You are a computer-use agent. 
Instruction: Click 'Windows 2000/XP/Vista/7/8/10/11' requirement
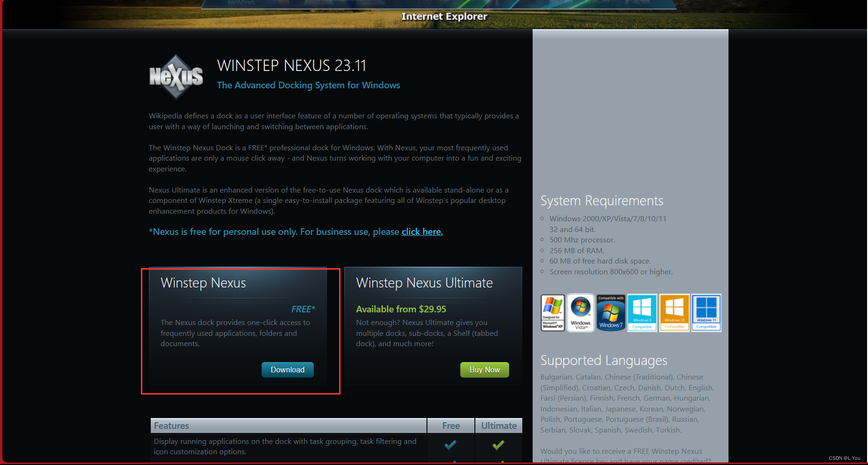(x=608, y=219)
